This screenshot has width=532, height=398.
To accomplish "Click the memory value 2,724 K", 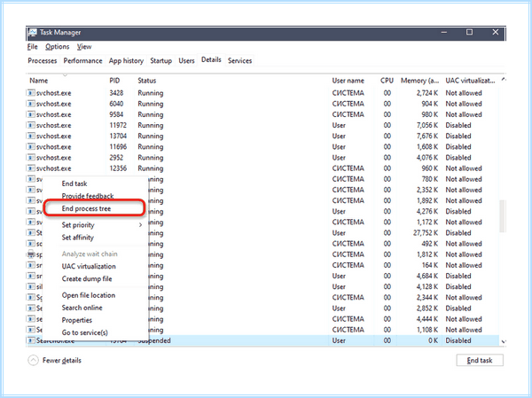I will (x=427, y=92).
